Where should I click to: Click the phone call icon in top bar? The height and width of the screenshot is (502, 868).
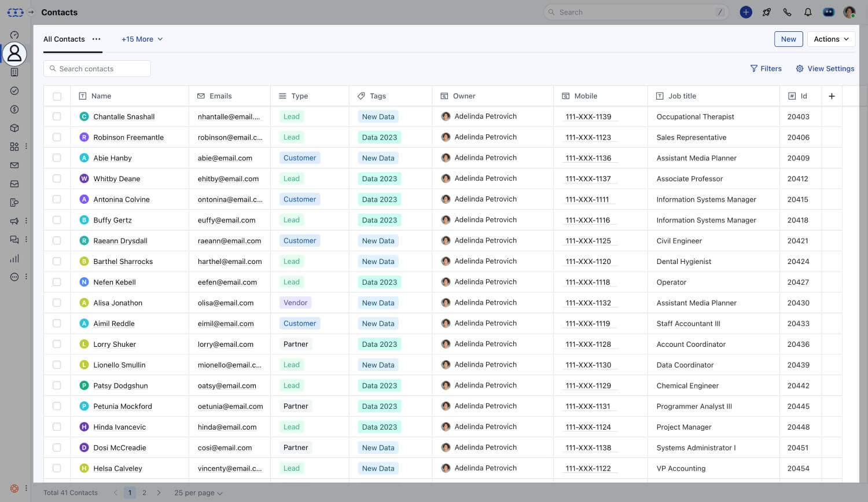787,12
